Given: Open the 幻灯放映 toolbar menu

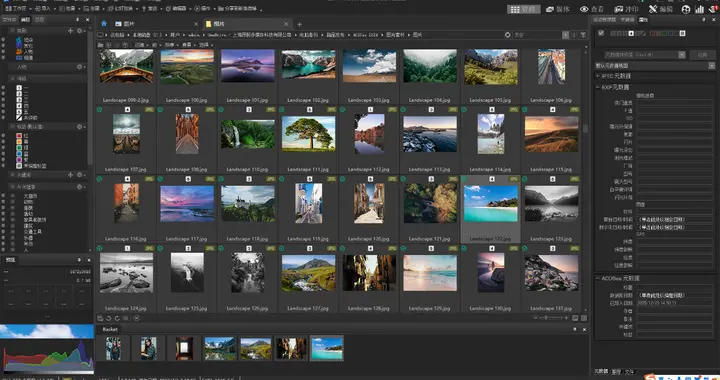Looking at the screenshot, I should coord(122,9).
